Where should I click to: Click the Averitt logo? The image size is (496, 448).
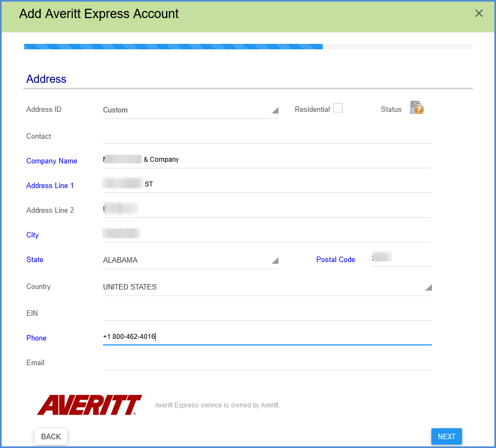point(89,405)
